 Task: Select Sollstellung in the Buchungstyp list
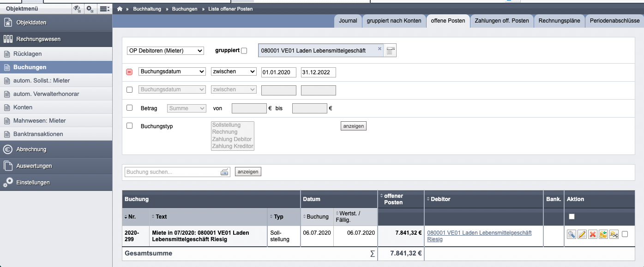[232, 125]
